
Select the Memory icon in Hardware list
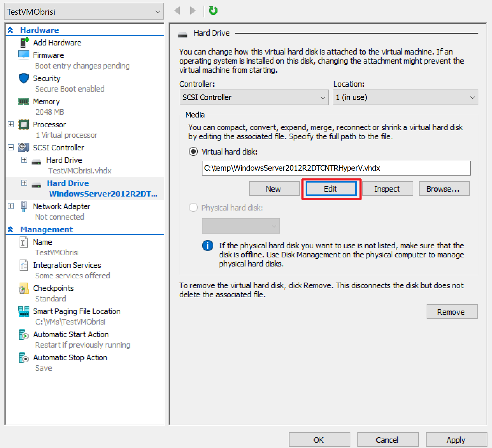(x=23, y=101)
